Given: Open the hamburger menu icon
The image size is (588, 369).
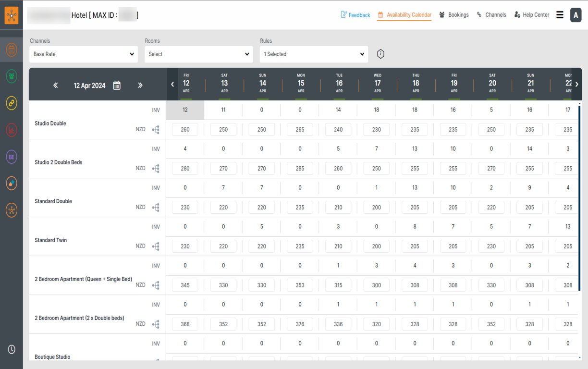Looking at the screenshot, I should point(560,15).
